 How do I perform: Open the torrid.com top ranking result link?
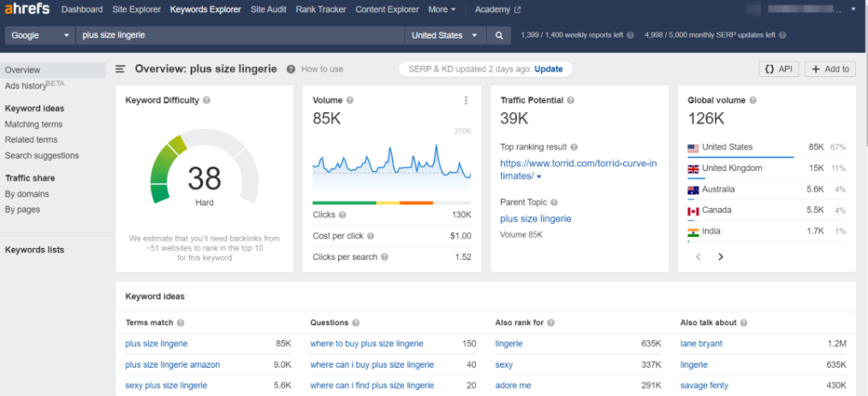[579, 170]
